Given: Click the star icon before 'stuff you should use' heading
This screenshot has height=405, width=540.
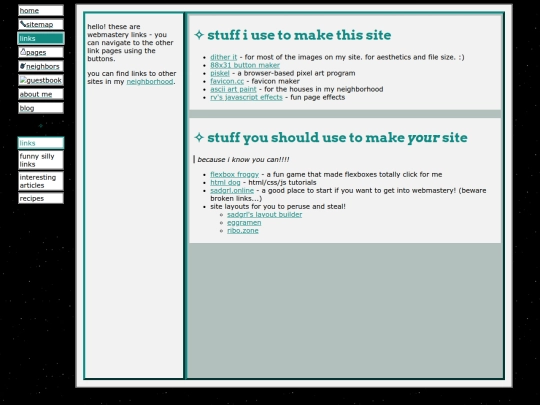Looking at the screenshot, I should click(x=199, y=137).
